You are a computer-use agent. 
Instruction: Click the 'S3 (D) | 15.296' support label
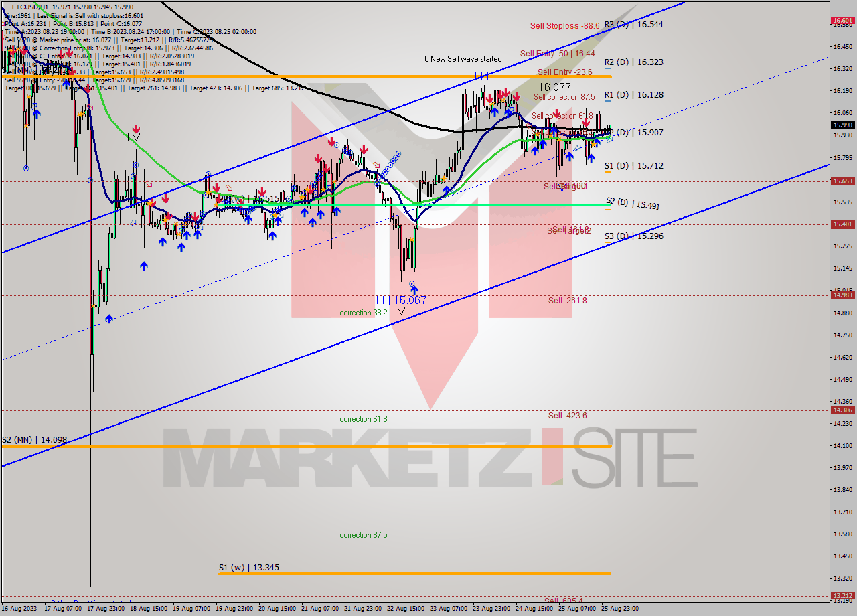pos(633,236)
